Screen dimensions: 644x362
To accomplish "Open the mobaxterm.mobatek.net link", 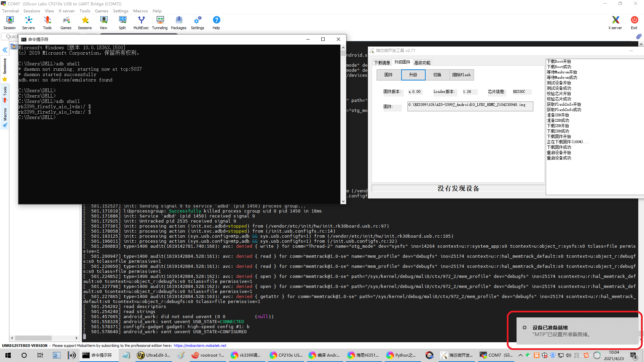I will (x=200, y=346).
